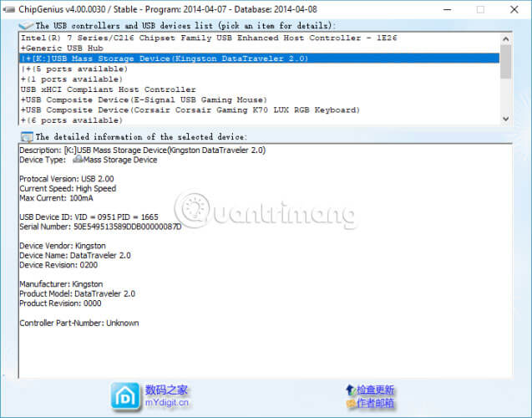Open the 数码之家 mYdigit.cn link

point(166,396)
